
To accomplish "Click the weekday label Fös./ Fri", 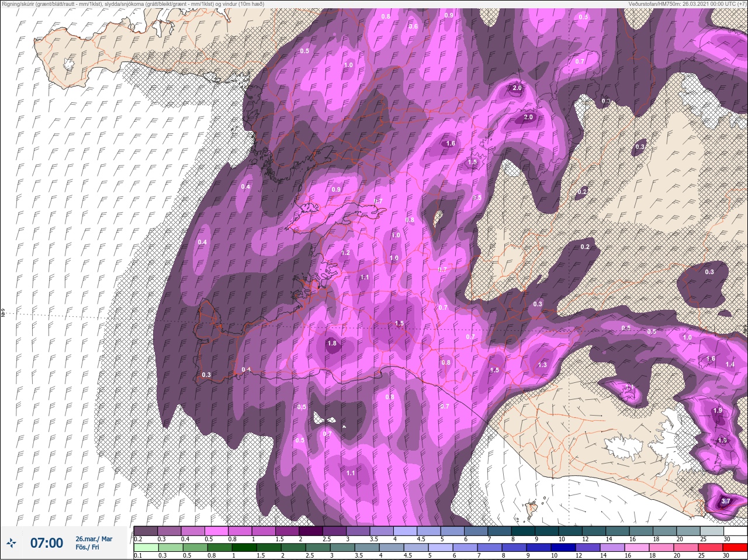I will (87, 547).
